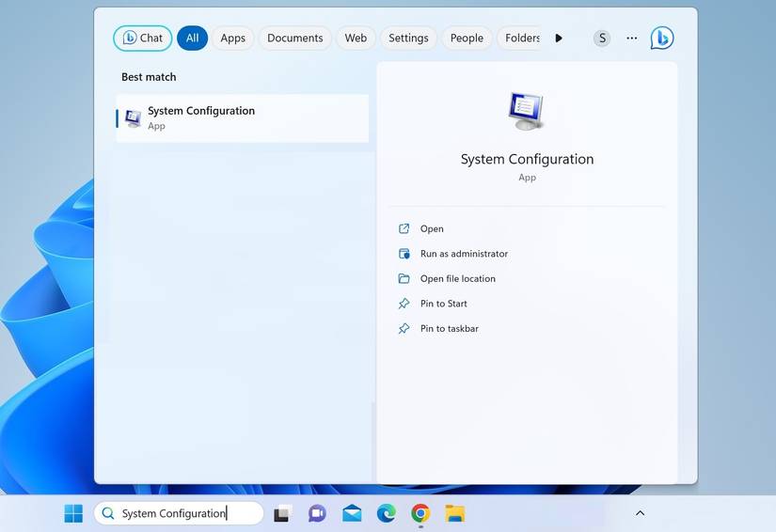The image size is (776, 532).
Task: Switch to the Documents filter tab
Action: pos(294,39)
